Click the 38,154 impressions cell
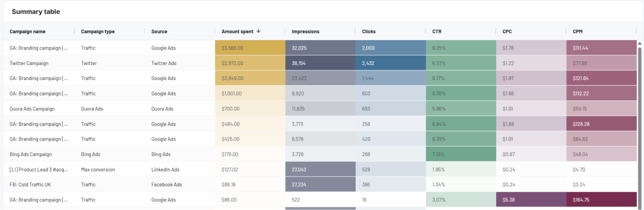The width and height of the screenshot is (644, 210). point(321,63)
